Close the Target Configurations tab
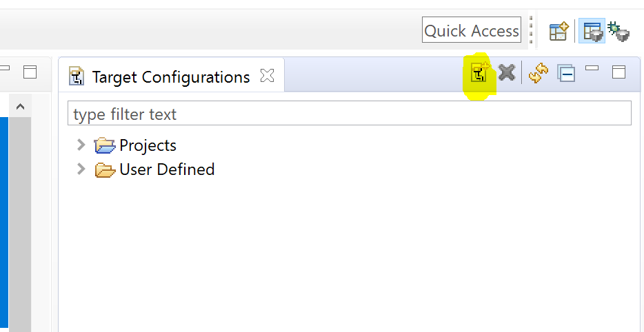Screen dimensions: 644x332 [x=267, y=76]
